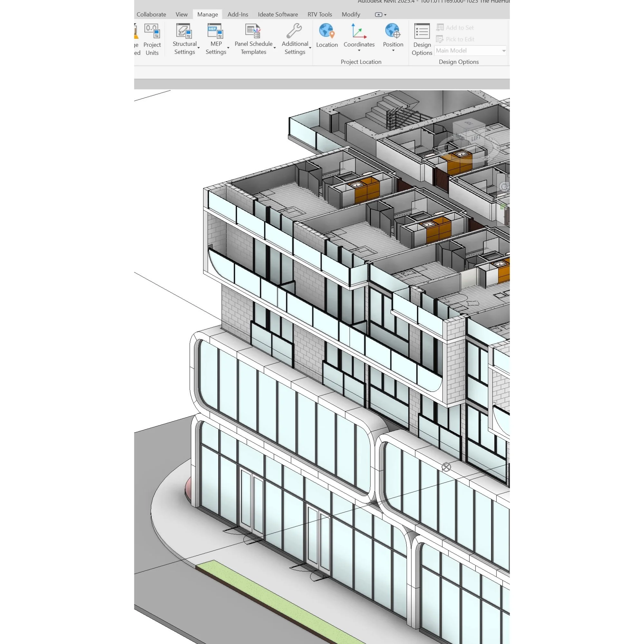Click the Position globe icon

point(393,31)
